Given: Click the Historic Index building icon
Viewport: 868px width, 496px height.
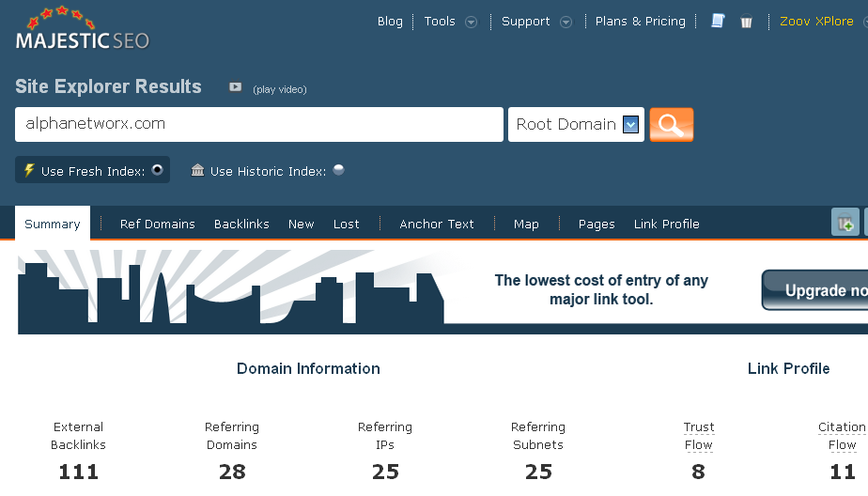Looking at the screenshot, I should pos(197,170).
